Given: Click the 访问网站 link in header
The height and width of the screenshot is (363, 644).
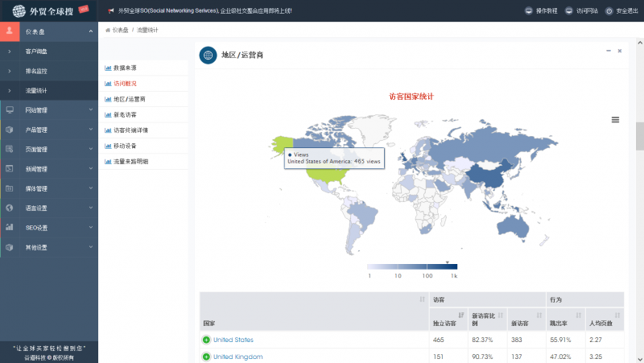Looking at the screenshot, I should [581, 11].
